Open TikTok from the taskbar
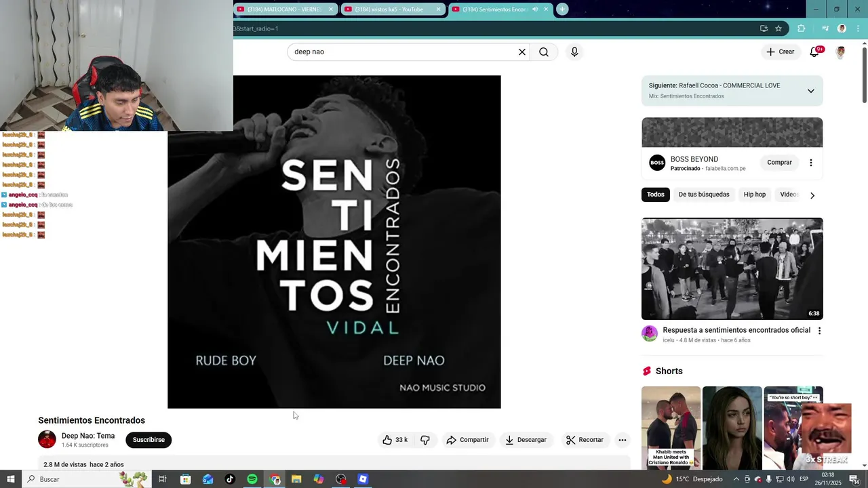 (230, 479)
